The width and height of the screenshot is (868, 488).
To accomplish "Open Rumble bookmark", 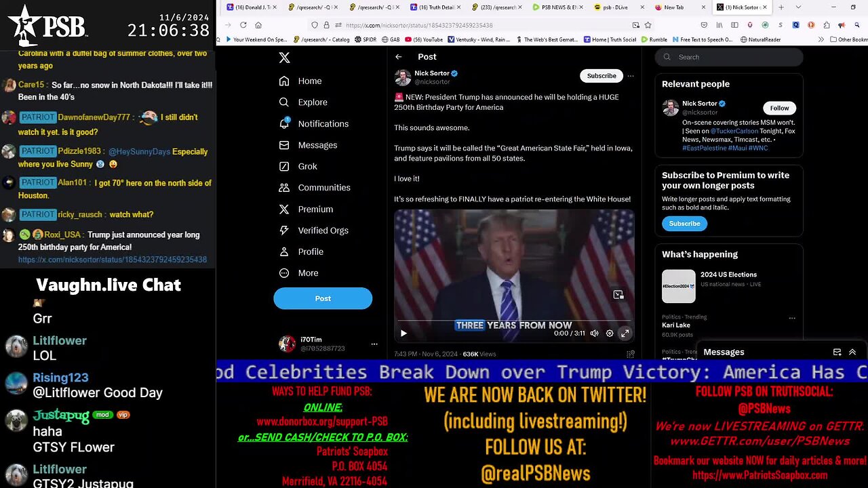I will (x=654, y=40).
